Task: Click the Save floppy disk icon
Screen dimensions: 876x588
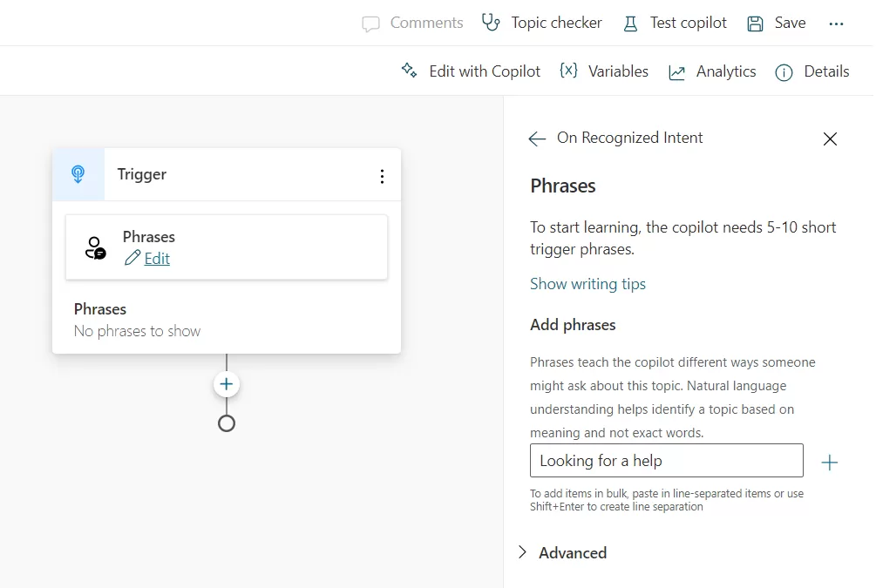Action: tap(756, 24)
